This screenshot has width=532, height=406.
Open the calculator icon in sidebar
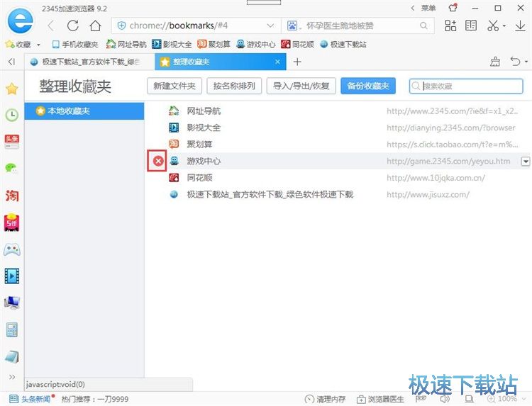coord(12,329)
